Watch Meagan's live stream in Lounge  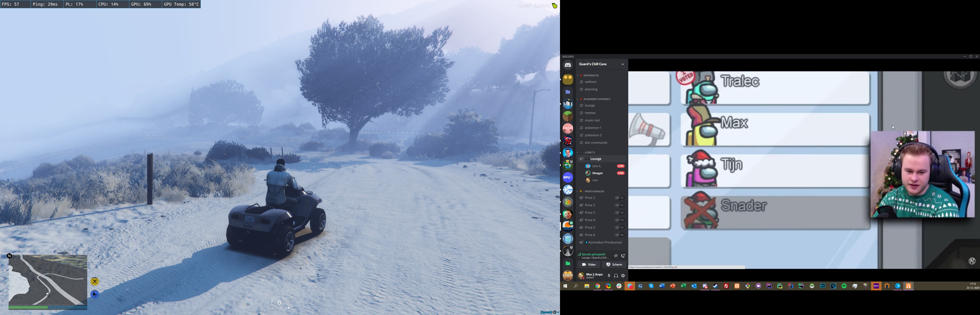pos(597,173)
